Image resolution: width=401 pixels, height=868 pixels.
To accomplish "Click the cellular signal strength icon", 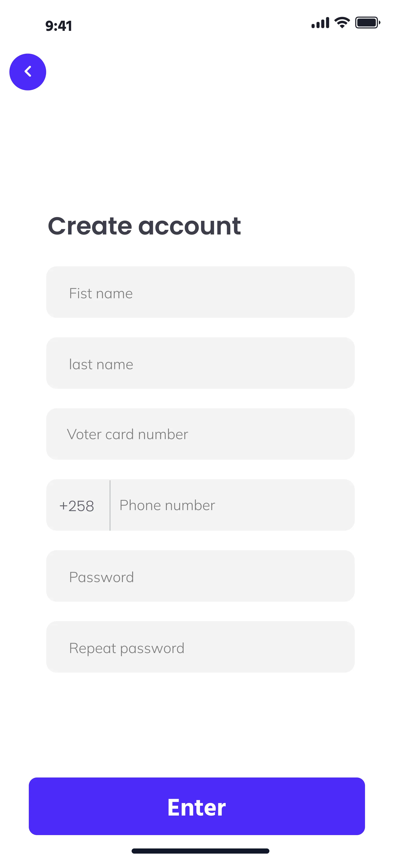I will click(320, 23).
